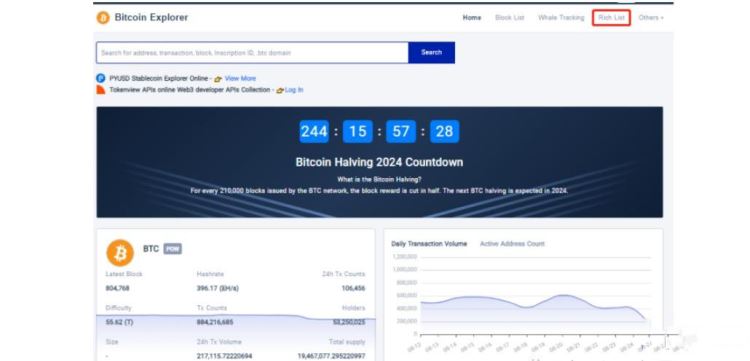Click the pointing hand beside View More
Screen dimensions: 750x361
218,79
